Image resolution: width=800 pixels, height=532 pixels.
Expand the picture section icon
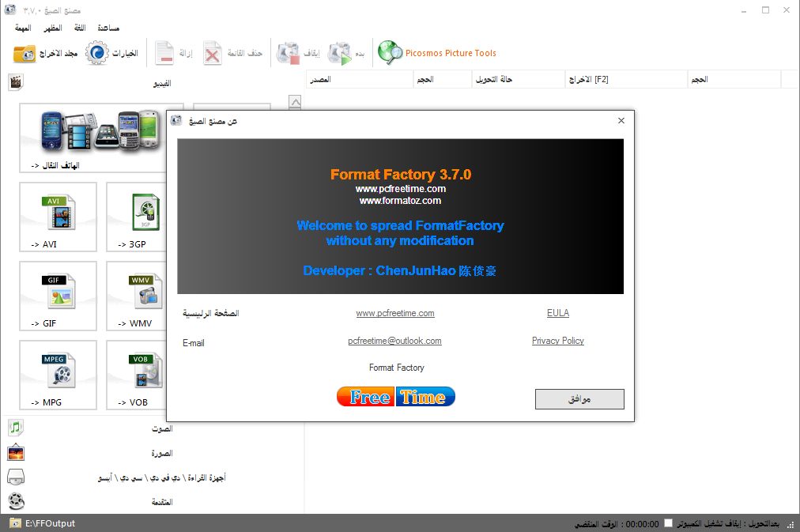click(16, 452)
